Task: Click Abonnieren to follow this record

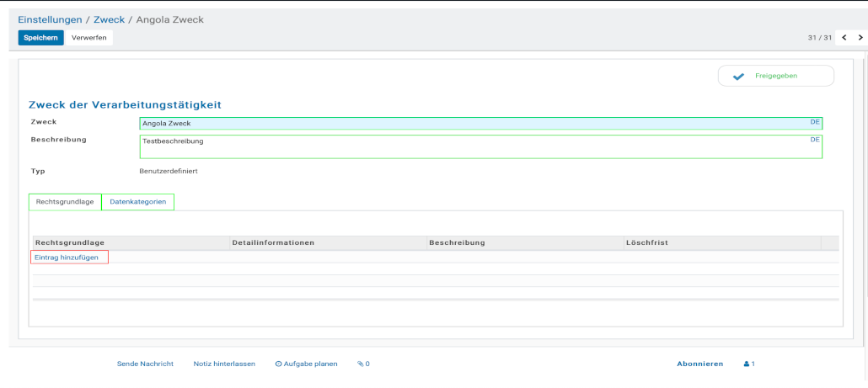Action: coord(699,364)
